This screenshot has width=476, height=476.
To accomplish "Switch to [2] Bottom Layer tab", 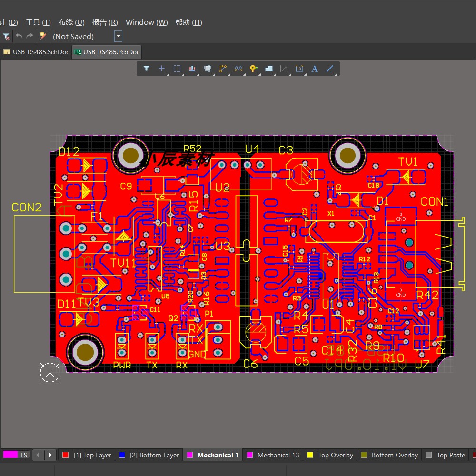I will (149, 455).
